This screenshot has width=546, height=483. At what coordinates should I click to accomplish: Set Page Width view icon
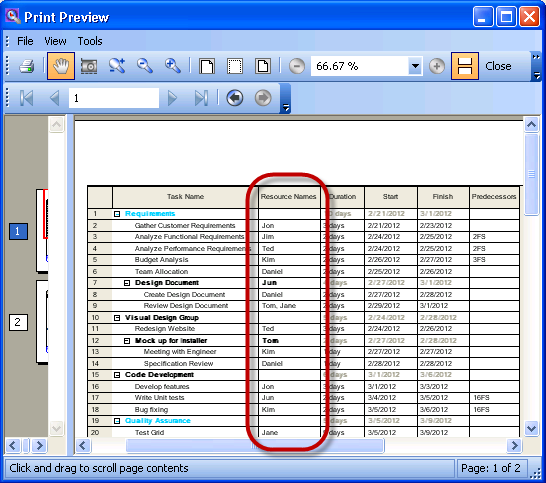point(207,66)
